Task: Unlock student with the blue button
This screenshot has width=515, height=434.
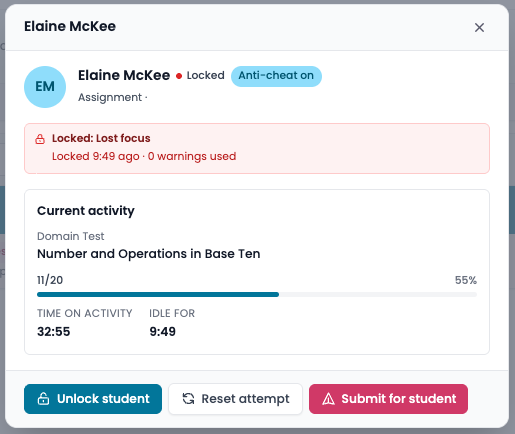Action: 93,399
